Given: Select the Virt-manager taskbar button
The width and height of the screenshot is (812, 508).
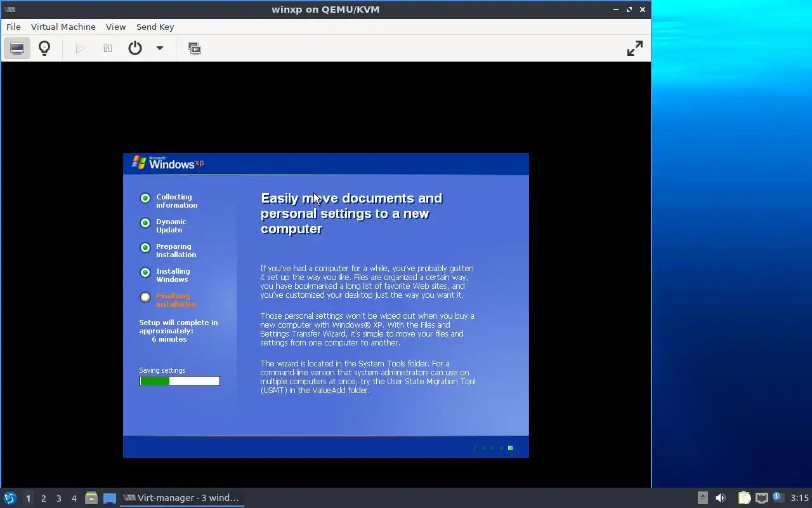Looking at the screenshot, I should click(x=181, y=498).
